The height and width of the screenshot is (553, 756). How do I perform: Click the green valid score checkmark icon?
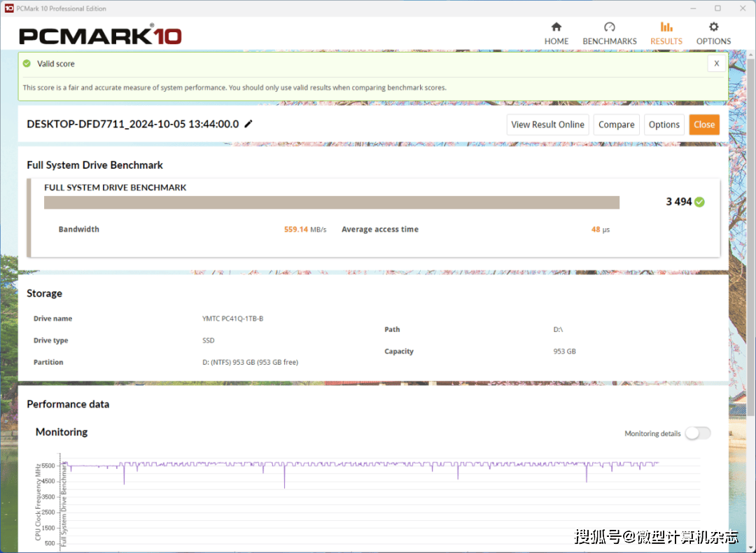(27, 64)
